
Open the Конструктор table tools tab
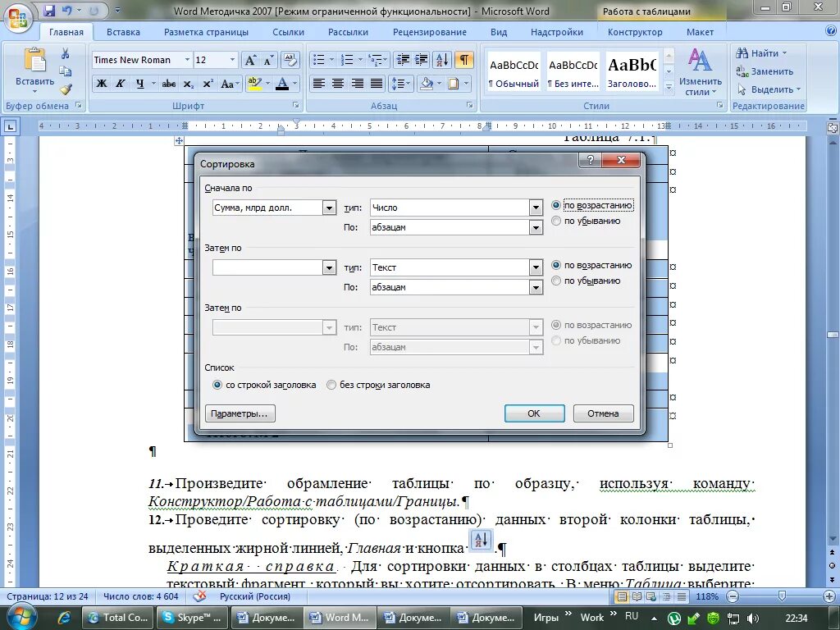635,32
